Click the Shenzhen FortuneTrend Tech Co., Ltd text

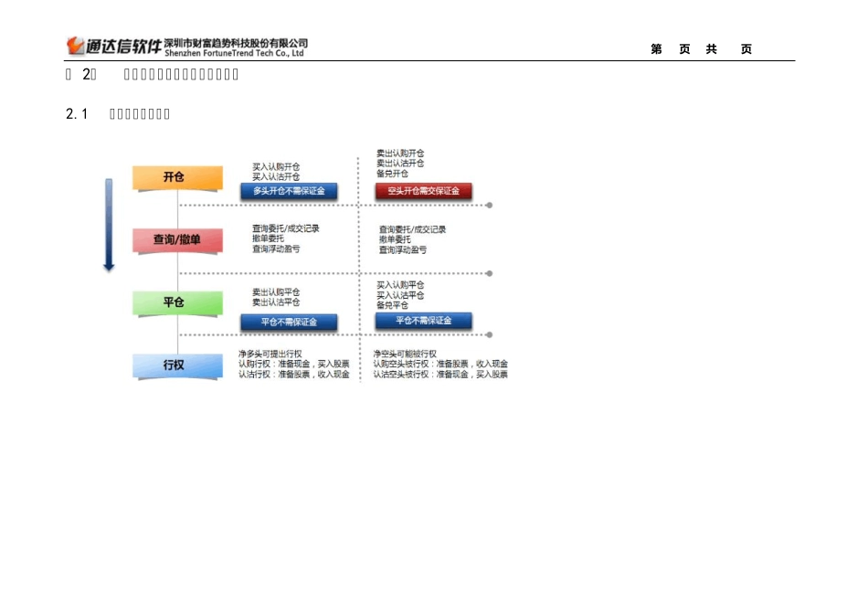click(x=234, y=53)
